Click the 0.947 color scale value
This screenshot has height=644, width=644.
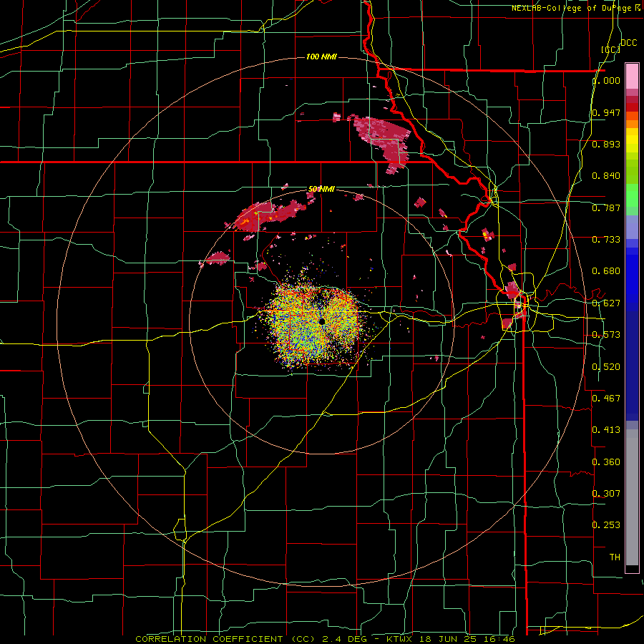[x=606, y=112]
